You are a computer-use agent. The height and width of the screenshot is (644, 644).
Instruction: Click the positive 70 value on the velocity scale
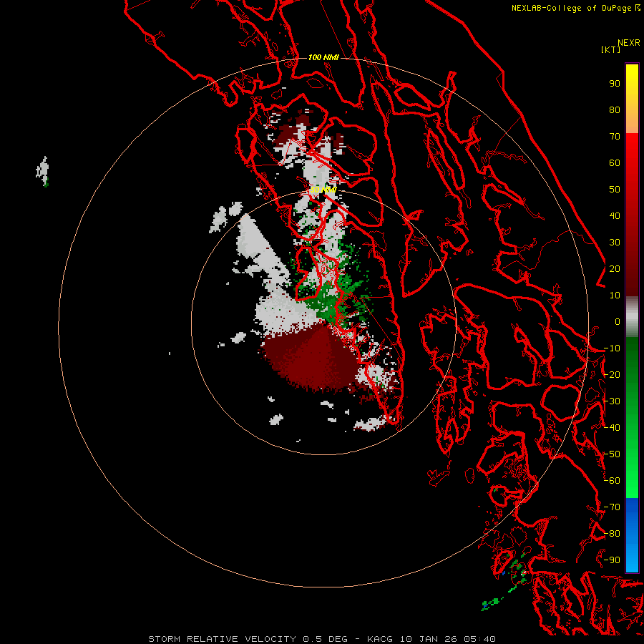(615, 137)
